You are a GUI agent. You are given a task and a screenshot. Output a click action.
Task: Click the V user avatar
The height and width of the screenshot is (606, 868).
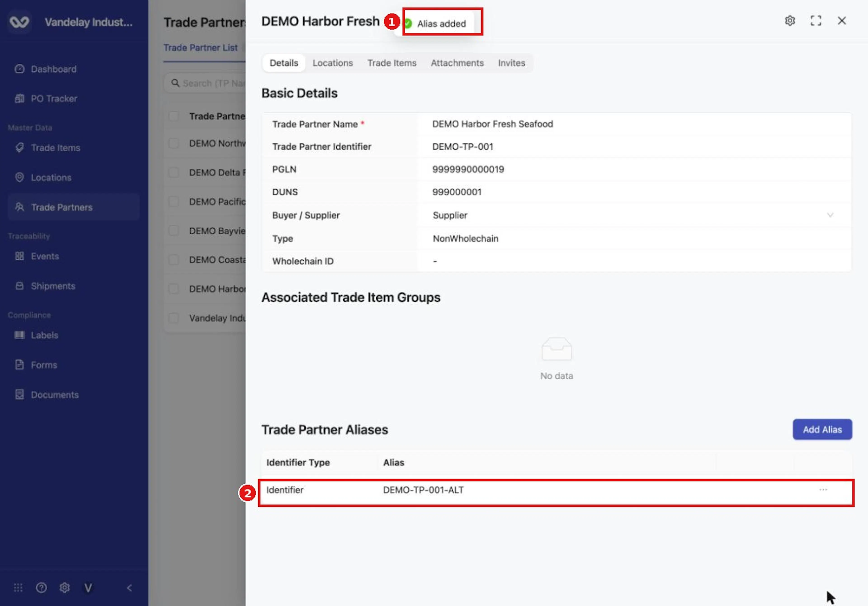pos(88,588)
